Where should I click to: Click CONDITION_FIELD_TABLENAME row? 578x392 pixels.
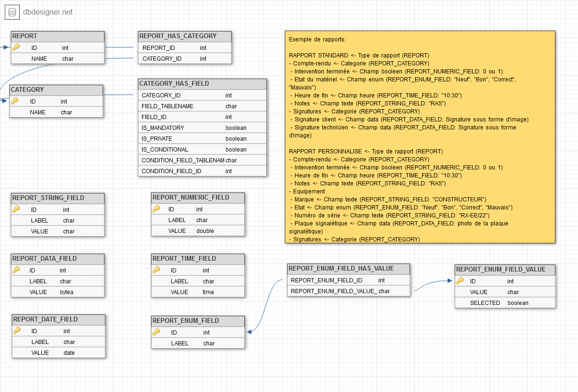coord(202,160)
